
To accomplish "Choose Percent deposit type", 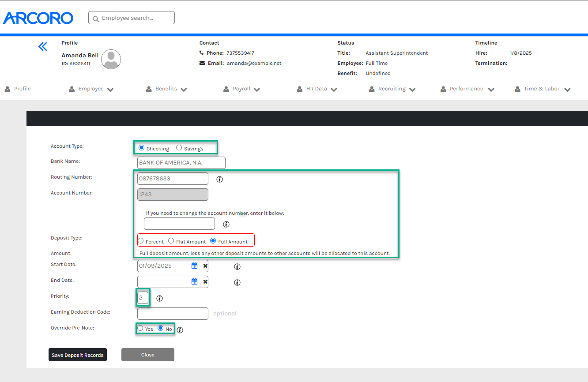I will [x=140, y=241].
